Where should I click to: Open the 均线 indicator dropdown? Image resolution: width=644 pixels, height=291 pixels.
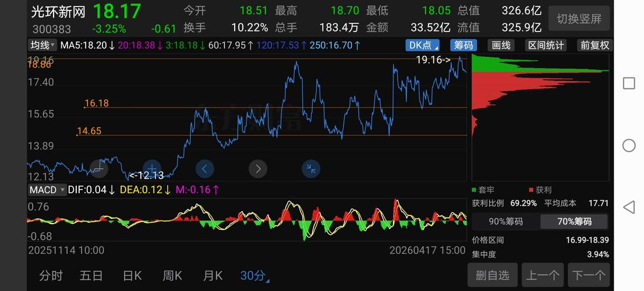coord(43,45)
